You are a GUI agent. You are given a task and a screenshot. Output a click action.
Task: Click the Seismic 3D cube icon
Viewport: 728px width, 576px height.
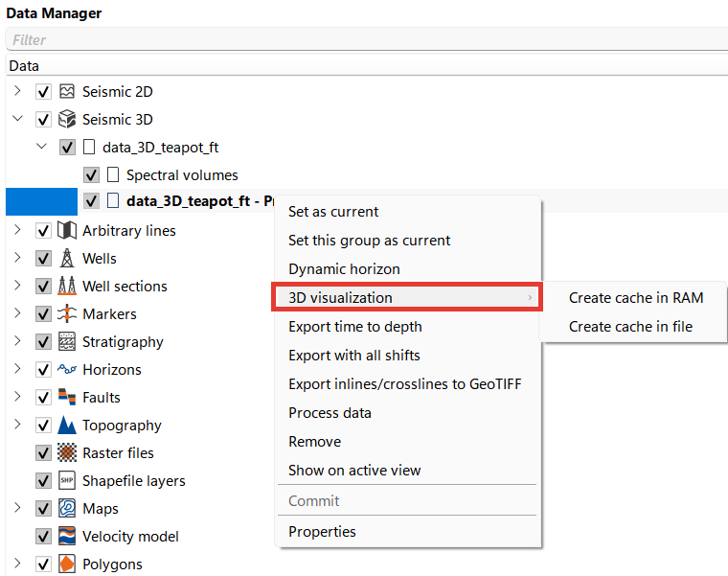(67, 120)
